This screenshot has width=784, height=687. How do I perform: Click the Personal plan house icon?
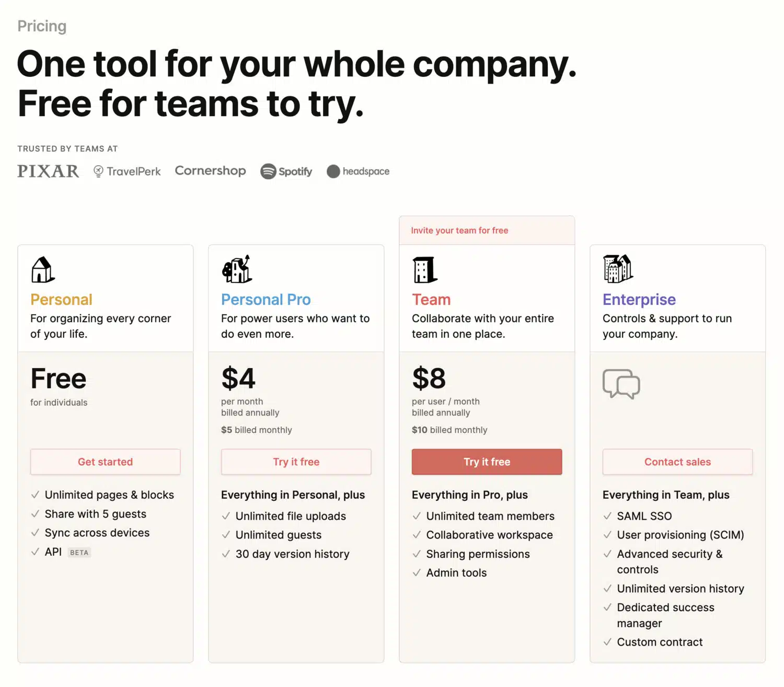pyautogui.click(x=43, y=270)
